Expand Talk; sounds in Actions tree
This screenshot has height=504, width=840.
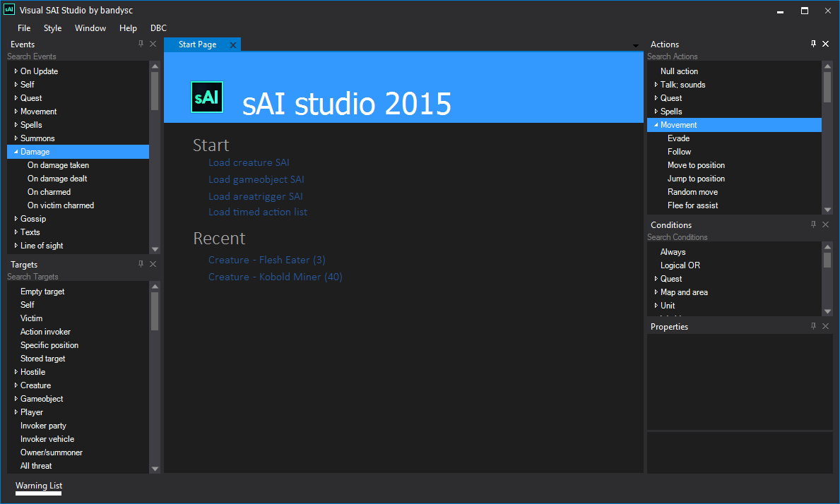tap(656, 84)
